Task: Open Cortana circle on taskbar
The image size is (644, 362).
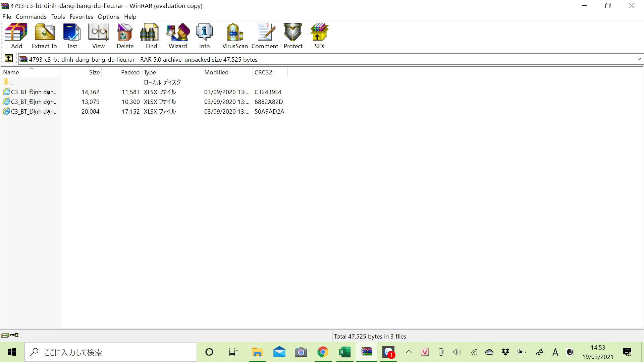Action: click(209, 352)
